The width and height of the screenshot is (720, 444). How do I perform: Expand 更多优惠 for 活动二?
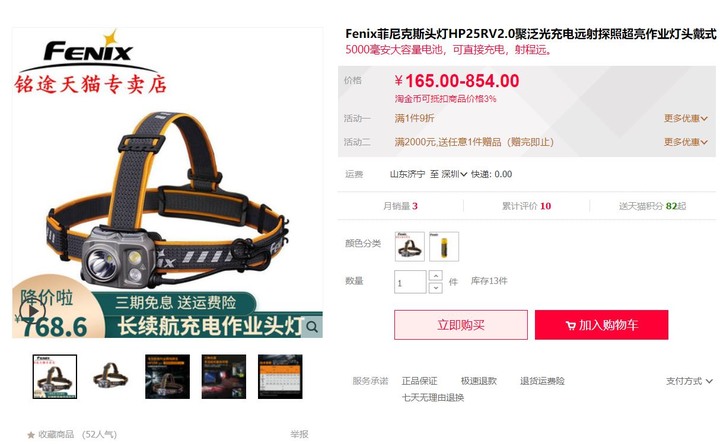click(x=686, y=142)
